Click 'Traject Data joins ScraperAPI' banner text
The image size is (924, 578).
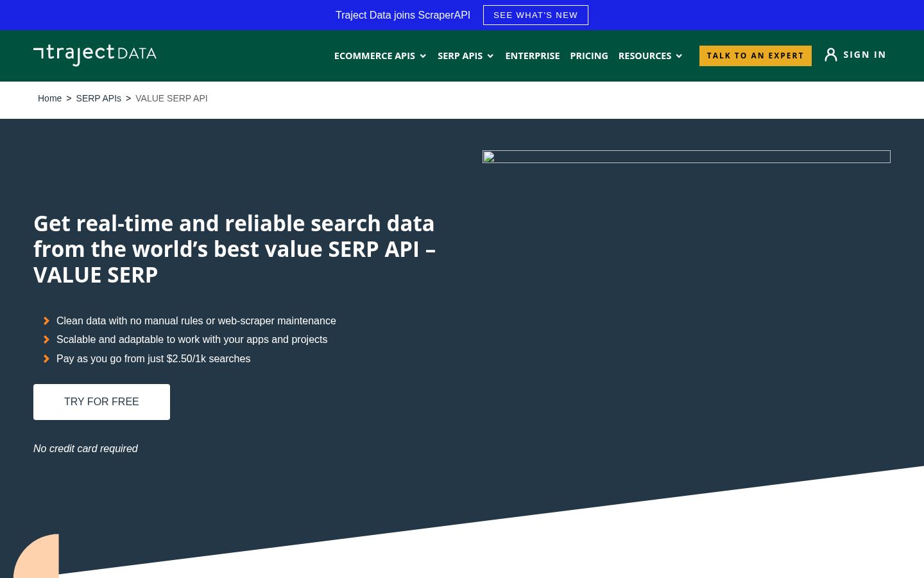click(x=403, y=15)
